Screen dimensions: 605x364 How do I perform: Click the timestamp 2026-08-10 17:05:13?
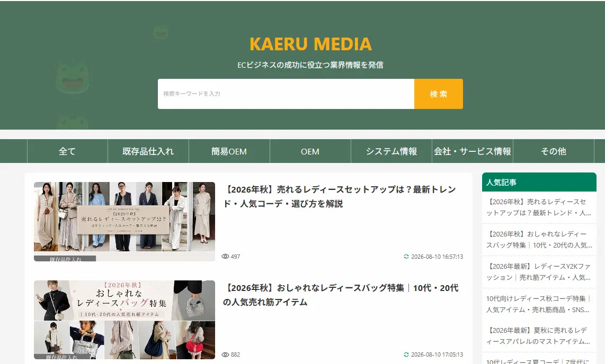tap(437, 355)
